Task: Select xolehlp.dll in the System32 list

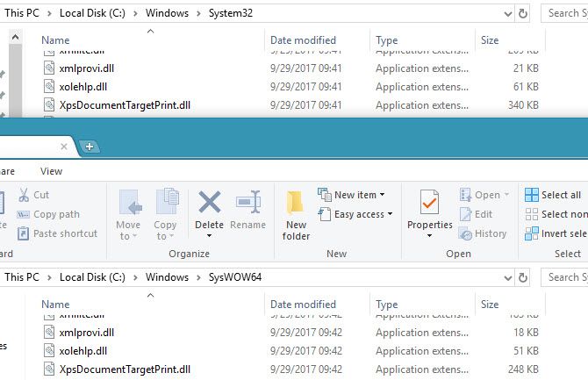Action: tap(83, 86)
